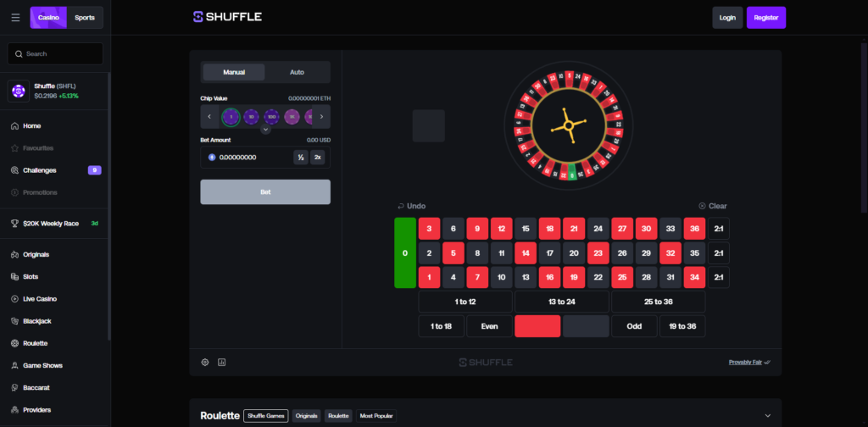Select the Originals tag tab
Viewport: 868px width, 427px height.
(307, 416)
